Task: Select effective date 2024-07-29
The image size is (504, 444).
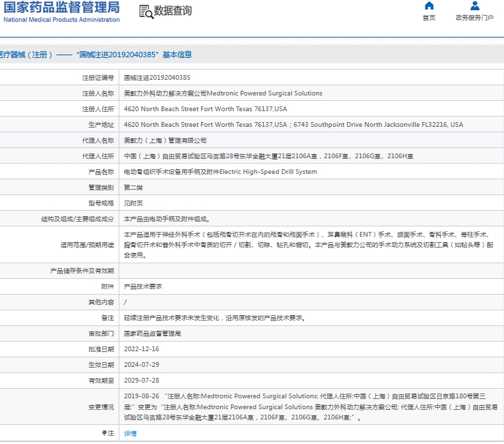Action: coord(141,365)
